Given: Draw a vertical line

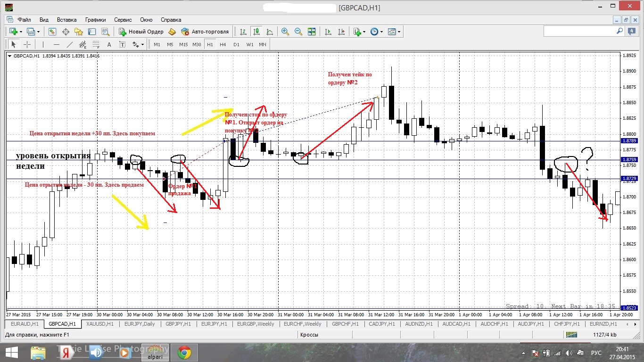Looking at the screenshot, I should pyautogui.click(x=43, y=44).
